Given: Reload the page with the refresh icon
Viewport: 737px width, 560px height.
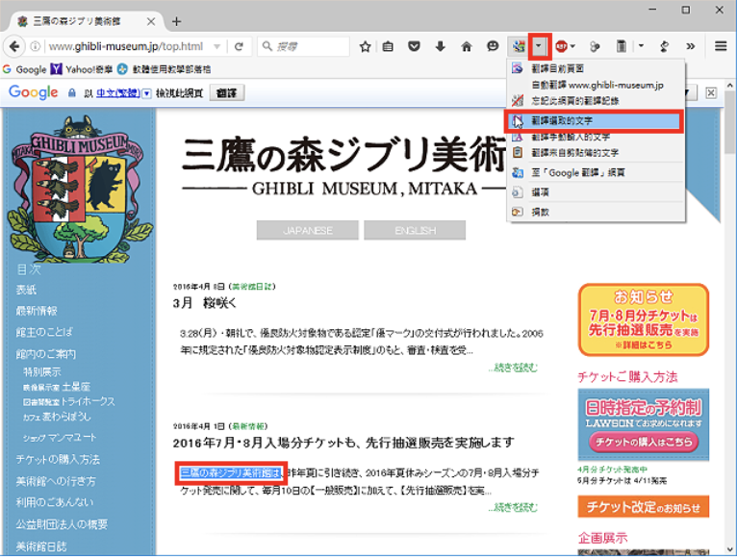Looking at the screenshot, I should point(239,46).
